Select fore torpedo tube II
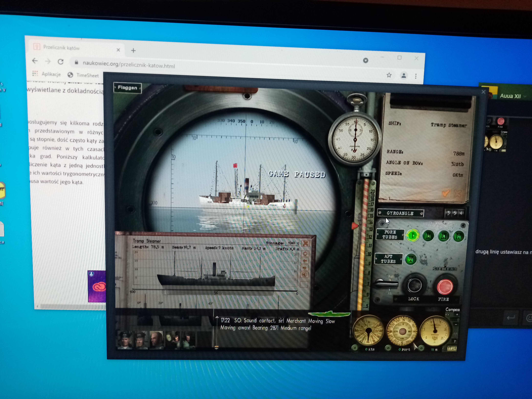This screenshot has height=399, width=532. (428, 236)
